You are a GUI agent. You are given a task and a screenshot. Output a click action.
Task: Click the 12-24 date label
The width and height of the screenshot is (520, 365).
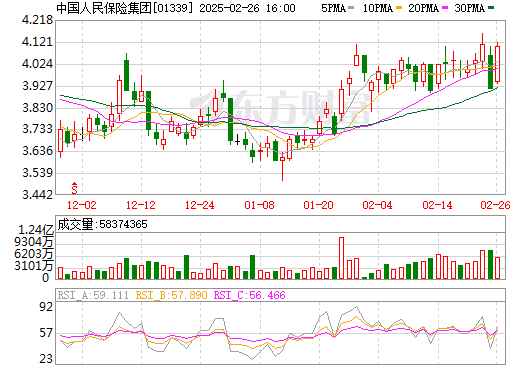pyautogui.click(x=200, y=205)
